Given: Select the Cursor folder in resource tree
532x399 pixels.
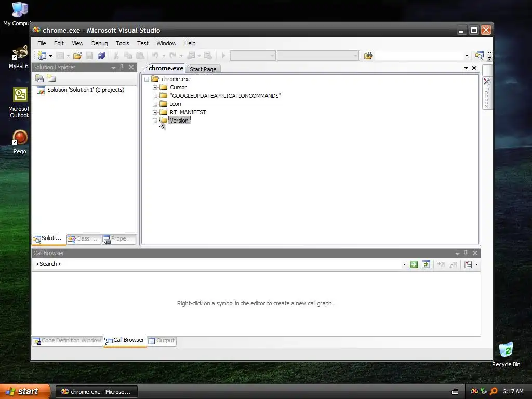Looking at the screenshot, I should (x=178, y=87).
